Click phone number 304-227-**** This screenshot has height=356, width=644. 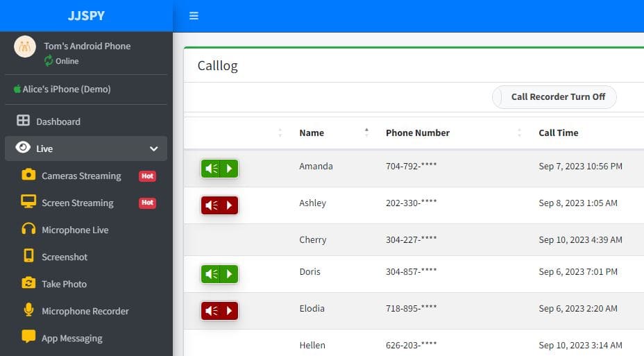(411, 240)
